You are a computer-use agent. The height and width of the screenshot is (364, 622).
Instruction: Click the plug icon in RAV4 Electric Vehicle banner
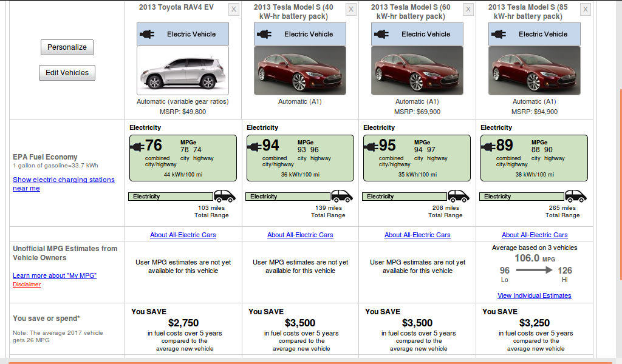click(147, 34)
